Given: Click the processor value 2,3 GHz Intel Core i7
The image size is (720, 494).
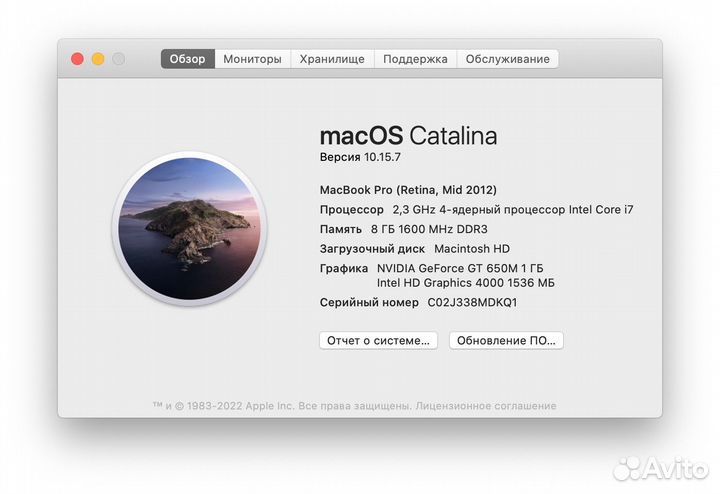Looking at the screenshot, I should click(x=513, y=210).
